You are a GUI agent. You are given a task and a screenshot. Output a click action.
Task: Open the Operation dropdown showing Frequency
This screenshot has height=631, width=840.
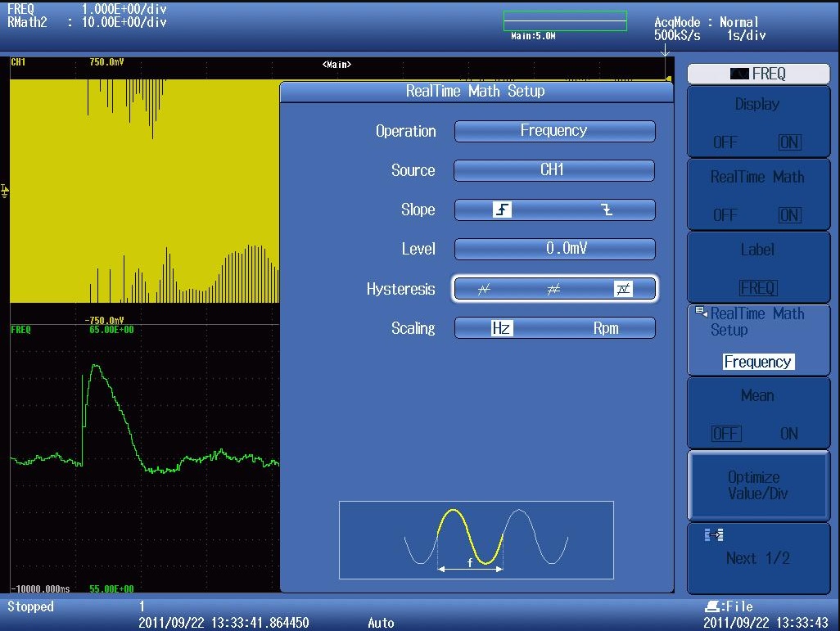554,131
